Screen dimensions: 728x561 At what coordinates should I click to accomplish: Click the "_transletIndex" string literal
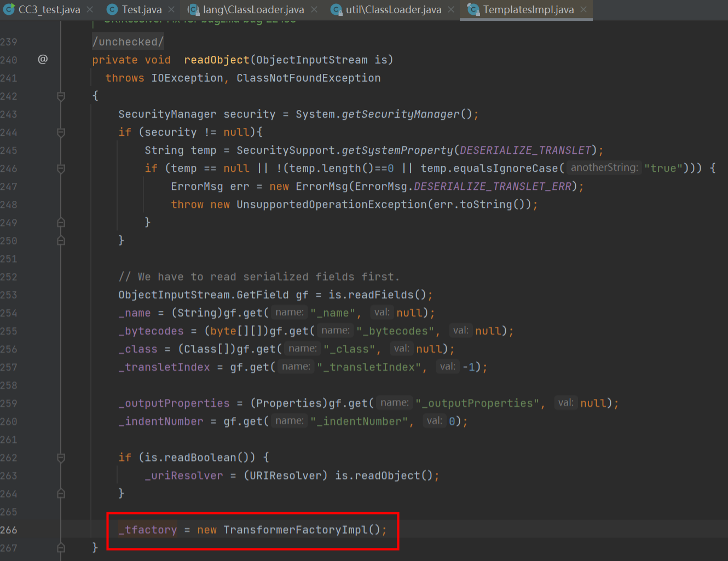(x=369, y=367)
